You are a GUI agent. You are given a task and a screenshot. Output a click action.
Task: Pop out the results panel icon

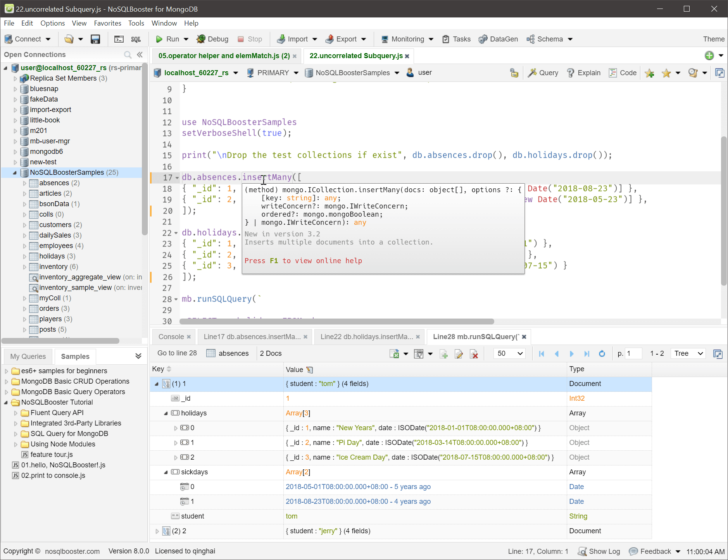pyautogui.click(x=718, y=354)
